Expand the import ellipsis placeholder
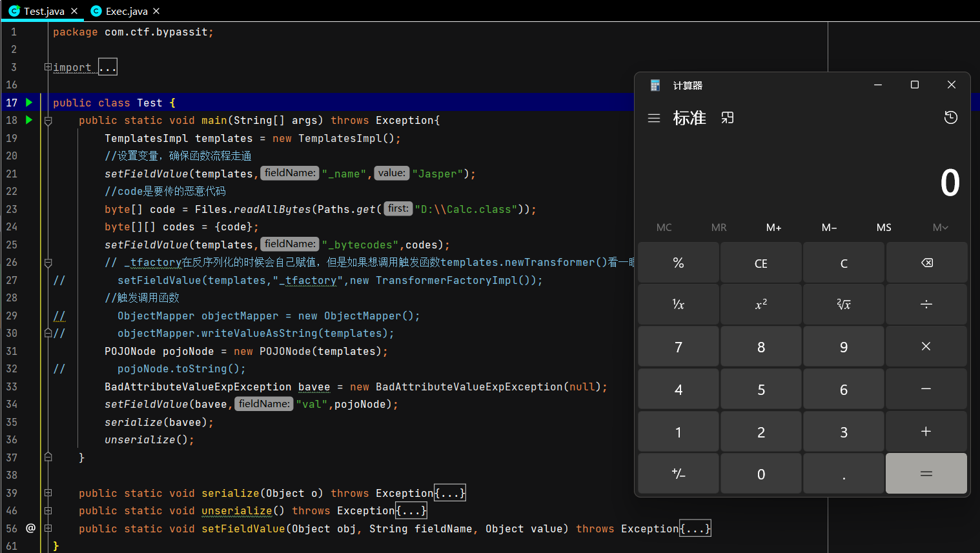Screen dimensions: 980x553 click(108, 67)
